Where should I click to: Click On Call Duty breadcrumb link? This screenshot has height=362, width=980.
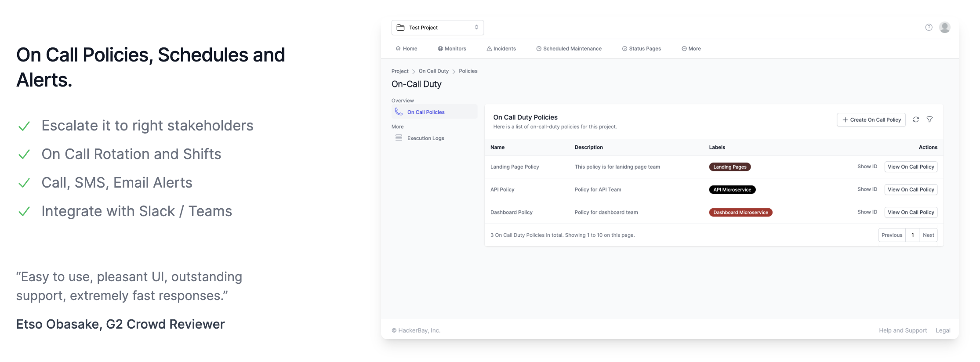[433, 71]
